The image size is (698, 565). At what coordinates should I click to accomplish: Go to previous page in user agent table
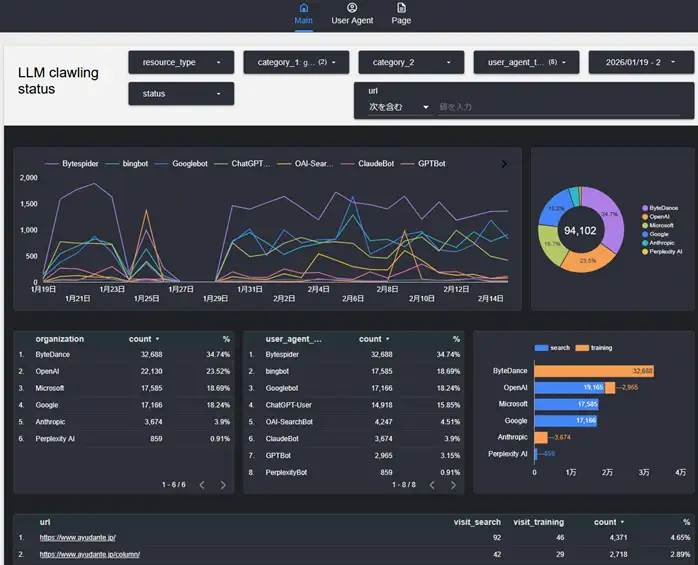point(432,485)
